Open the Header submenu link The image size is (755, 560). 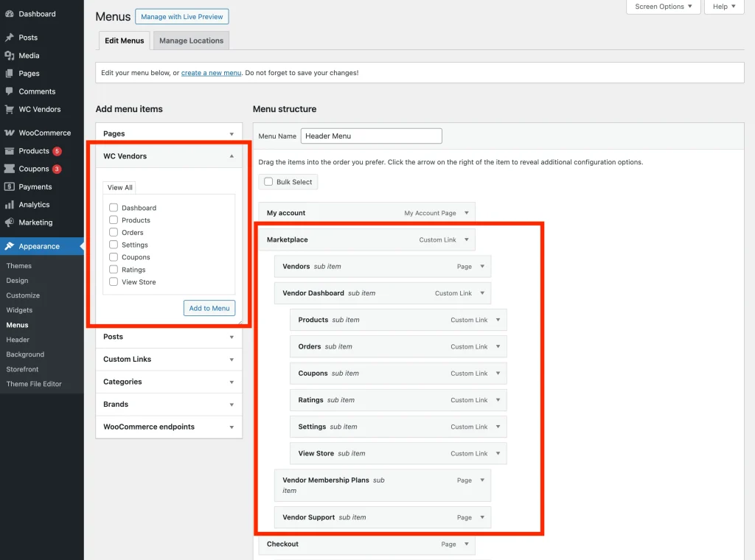18,340
